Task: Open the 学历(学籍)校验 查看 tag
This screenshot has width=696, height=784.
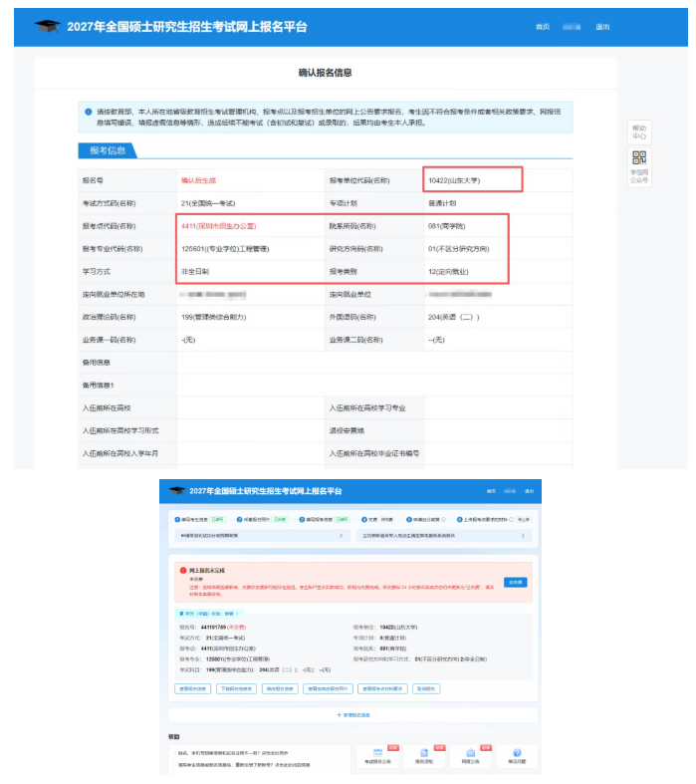Action: click(x=208, y=614)
